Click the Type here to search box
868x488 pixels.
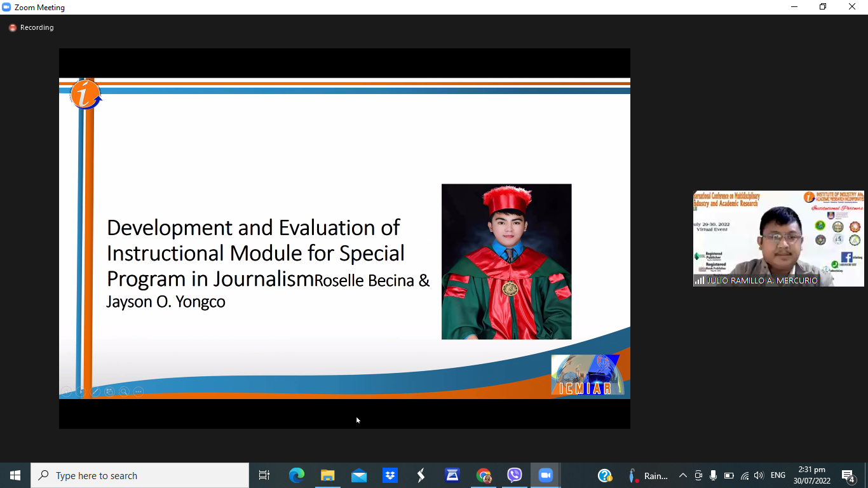[140, 475]
